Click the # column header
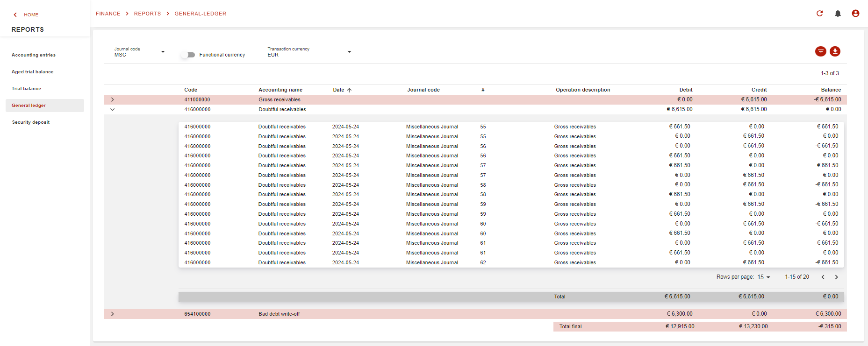This screenshot has width=868, height=346. coord(483,90)
